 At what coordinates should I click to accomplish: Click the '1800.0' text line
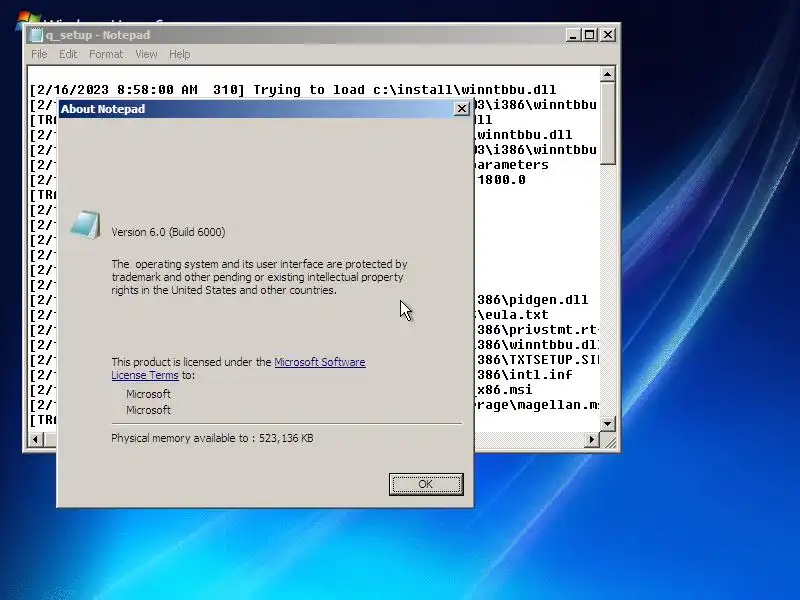[501, 180]
